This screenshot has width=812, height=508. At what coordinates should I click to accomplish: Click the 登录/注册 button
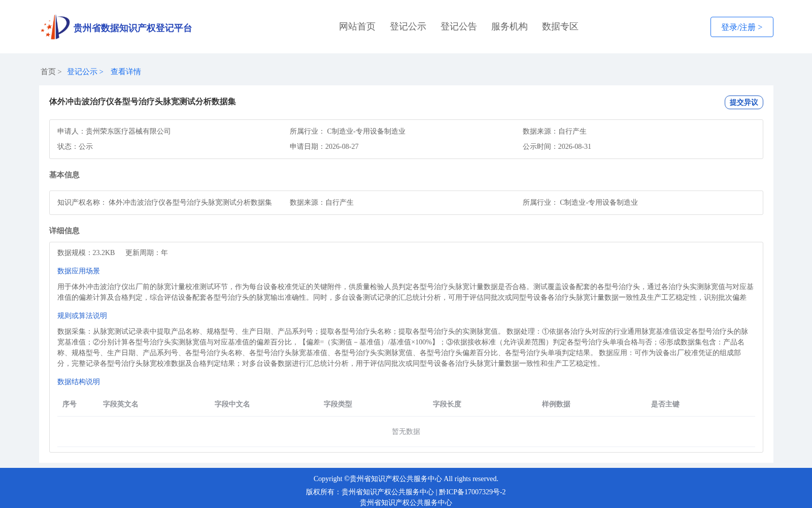tap(742, 27)
